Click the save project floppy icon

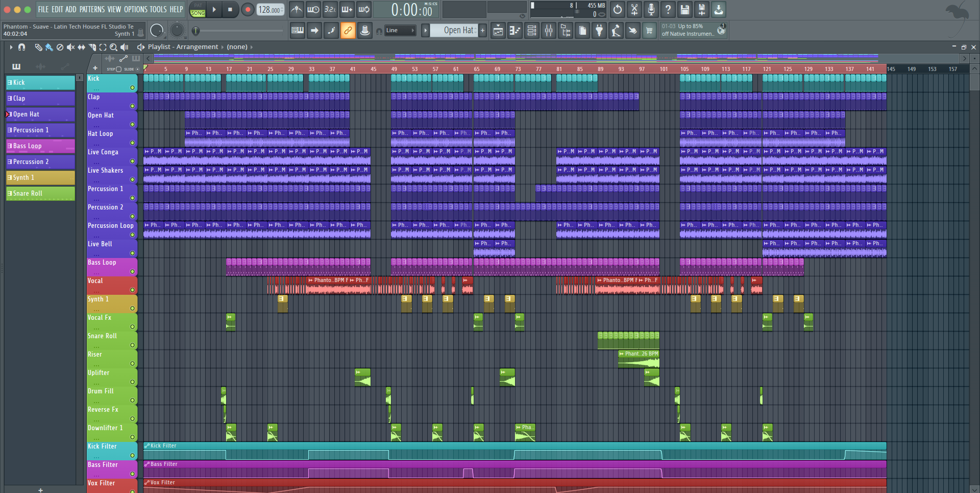pos(685,10)
